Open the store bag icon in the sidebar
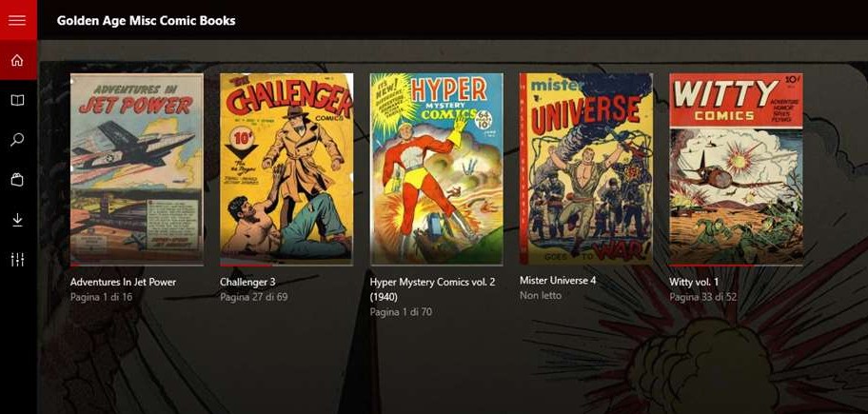 [x=17, y=180]
